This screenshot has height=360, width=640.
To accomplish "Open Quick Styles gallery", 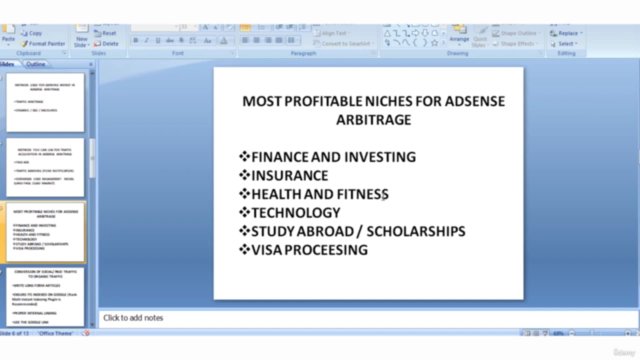I will coord(480,37).
